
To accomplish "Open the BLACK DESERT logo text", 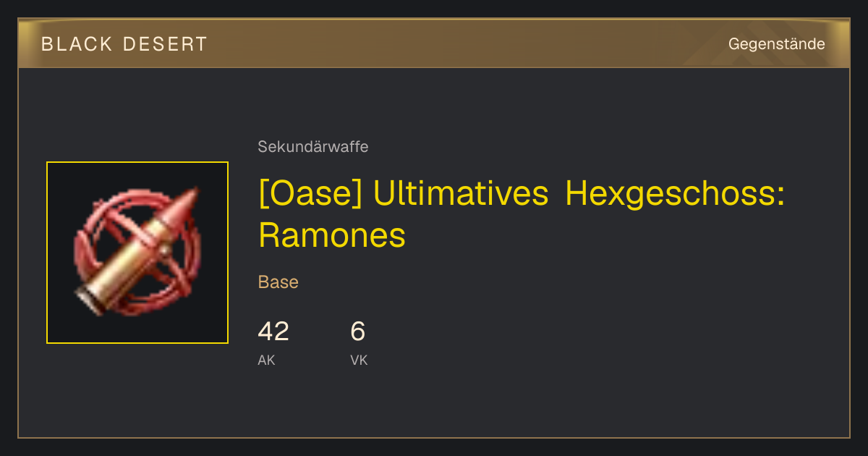I will click(x=124, y=44).
